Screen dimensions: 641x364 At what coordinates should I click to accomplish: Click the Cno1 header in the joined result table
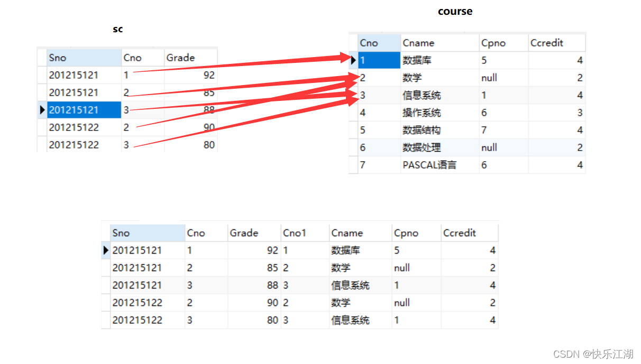305,233
